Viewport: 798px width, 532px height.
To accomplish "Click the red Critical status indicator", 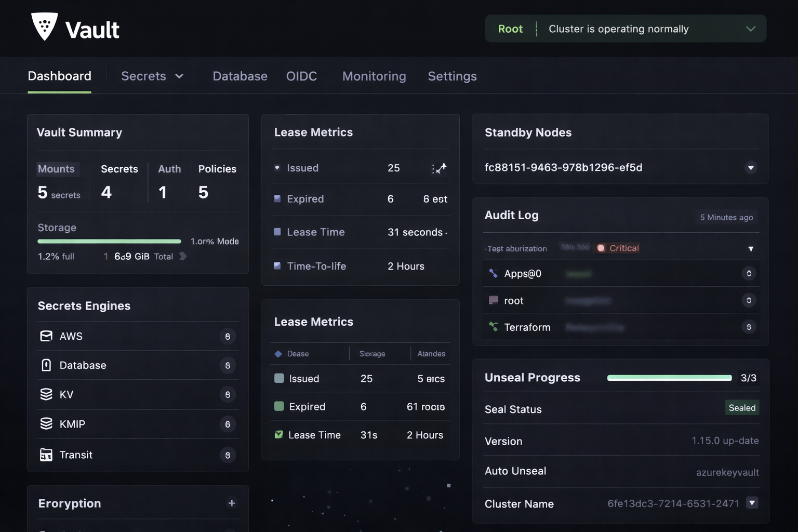I will click(618, 248).
